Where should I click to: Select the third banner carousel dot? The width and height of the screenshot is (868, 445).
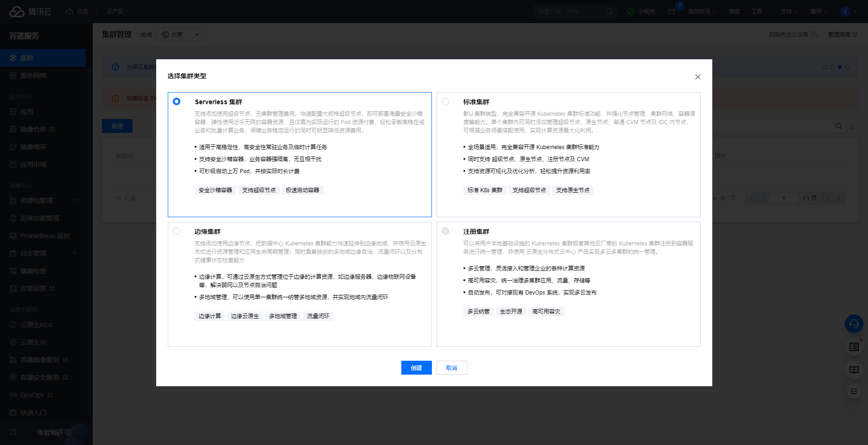point(840,67)
